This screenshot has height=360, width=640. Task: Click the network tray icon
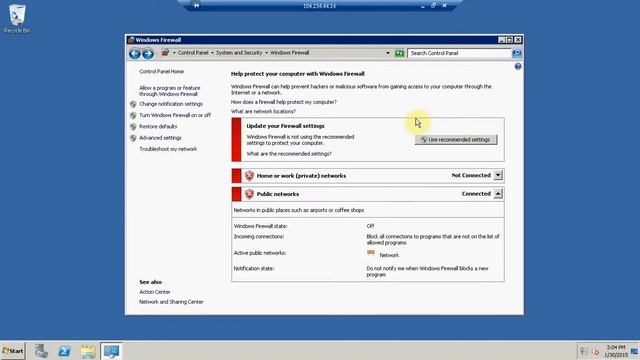pos(596,351)
